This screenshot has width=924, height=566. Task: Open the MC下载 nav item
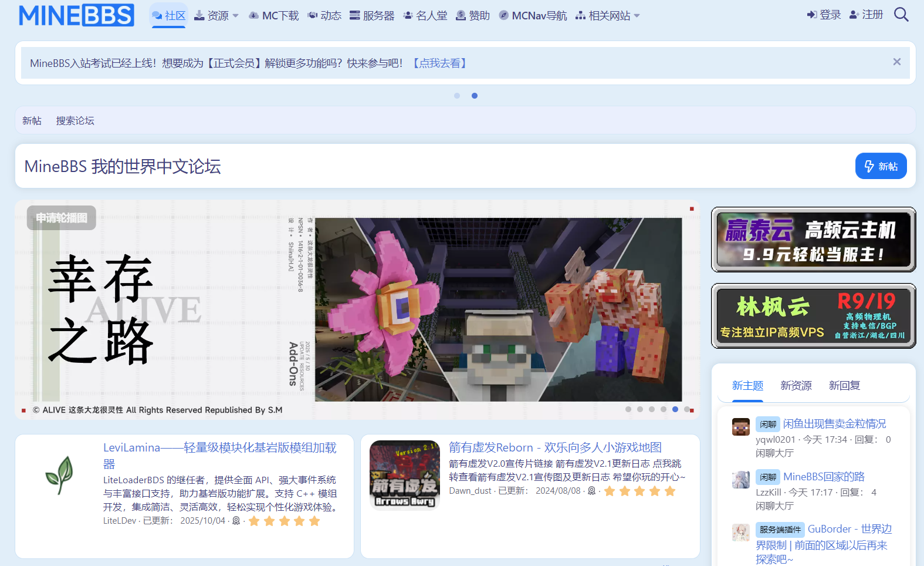coord(273,15)
